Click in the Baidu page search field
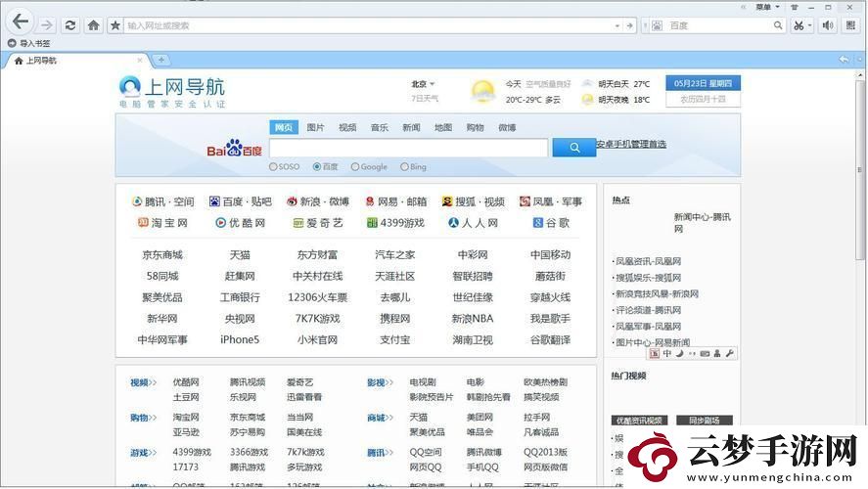This screenshot has width=868, height=489. tap(408, 148)
